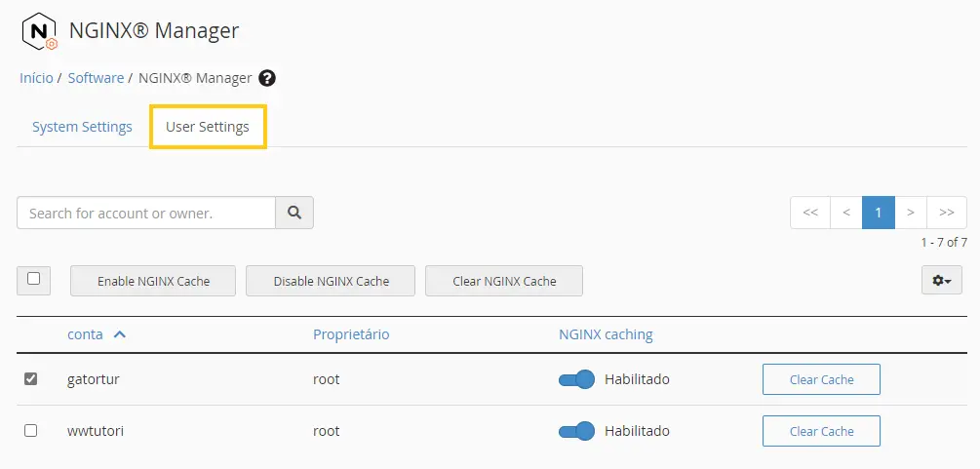The image size is (980, 469).
Task: Jump to first page with << button
Action: [x=810, y=213]
